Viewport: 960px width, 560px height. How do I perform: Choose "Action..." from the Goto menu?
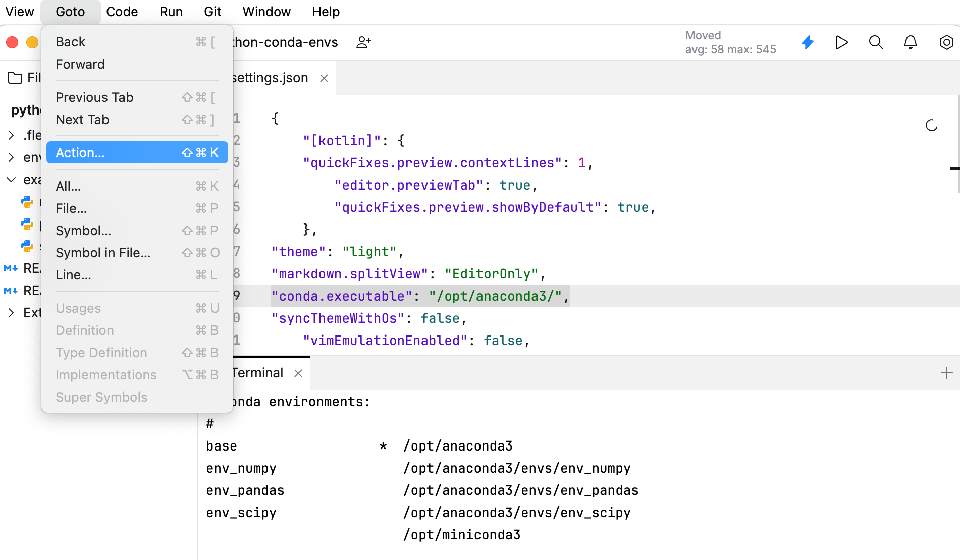[80, 152]
